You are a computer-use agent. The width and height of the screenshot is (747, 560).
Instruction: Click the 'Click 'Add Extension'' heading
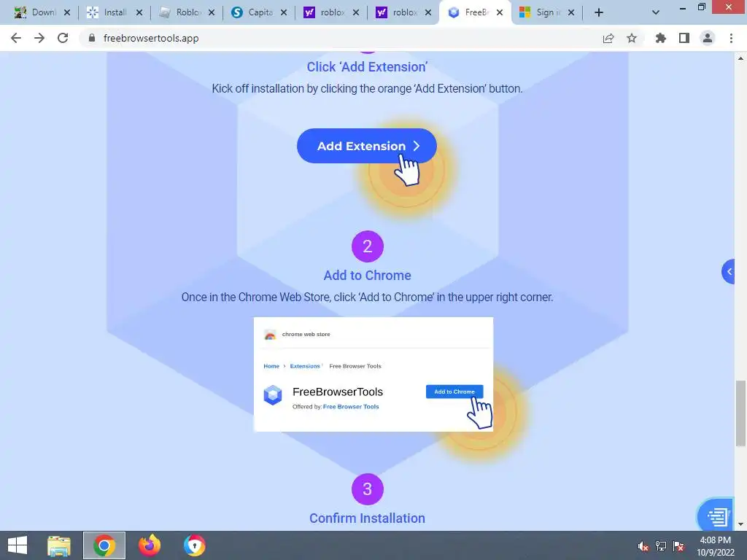coord(368,66)
